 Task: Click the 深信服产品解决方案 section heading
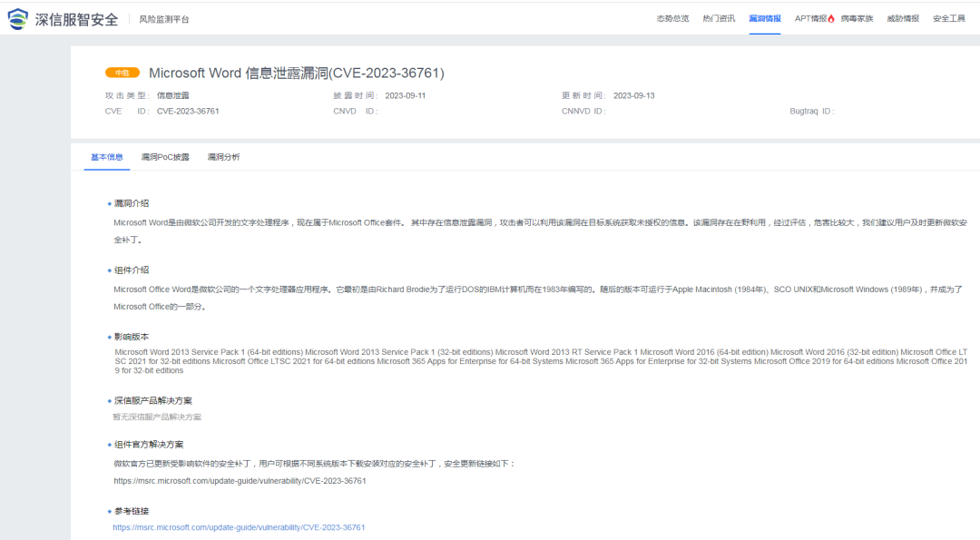(153, 400)
